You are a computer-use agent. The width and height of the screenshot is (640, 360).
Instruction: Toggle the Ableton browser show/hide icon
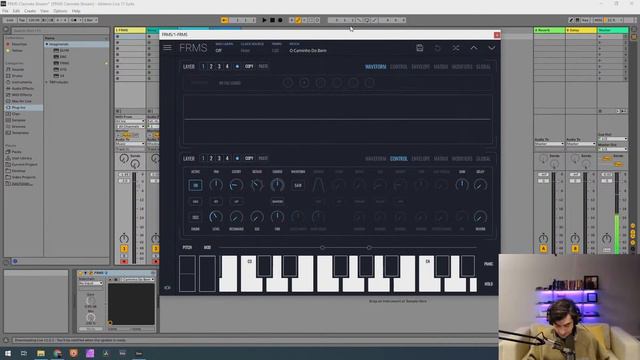click(6, 30)
